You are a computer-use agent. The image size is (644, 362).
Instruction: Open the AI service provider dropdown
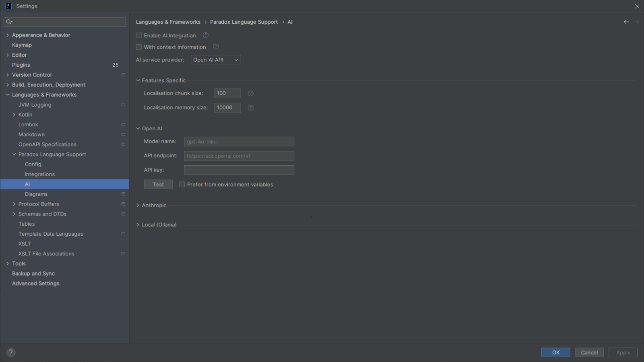[x=216, y=60]
